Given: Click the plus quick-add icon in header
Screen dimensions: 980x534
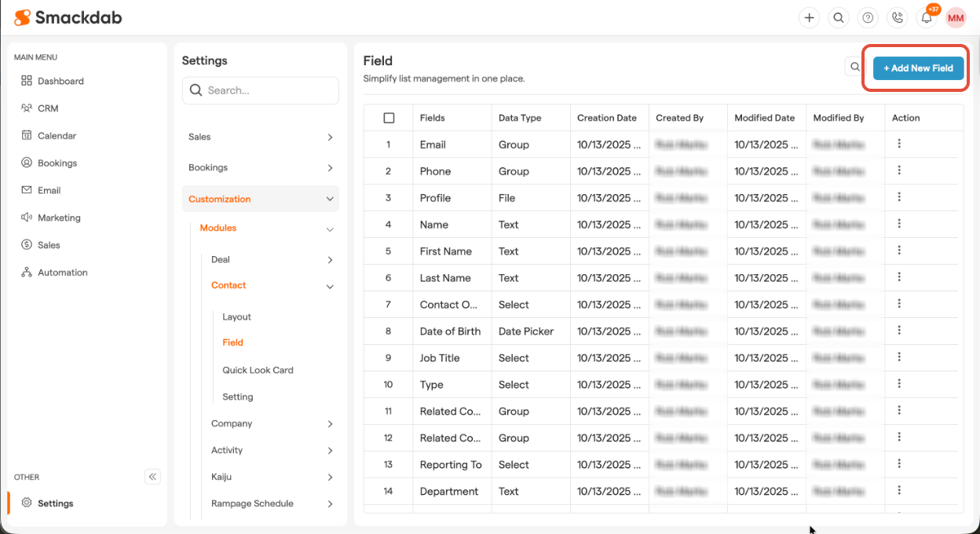Looking at the screenshot, I should [810, 17].
